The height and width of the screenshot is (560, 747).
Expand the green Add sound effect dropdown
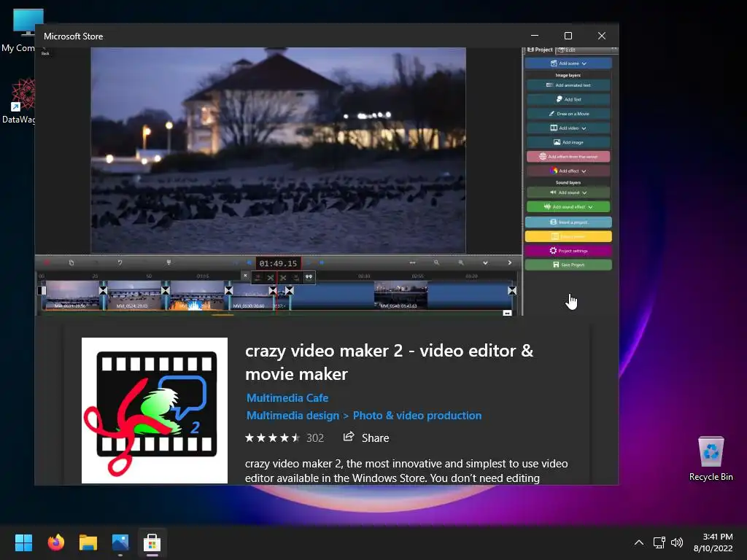(x=568, y=206)
